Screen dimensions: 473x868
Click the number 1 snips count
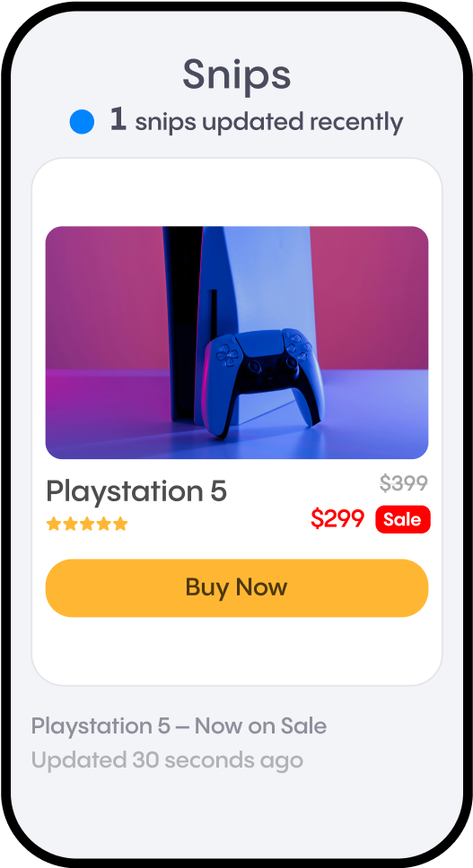coord(118,119)
